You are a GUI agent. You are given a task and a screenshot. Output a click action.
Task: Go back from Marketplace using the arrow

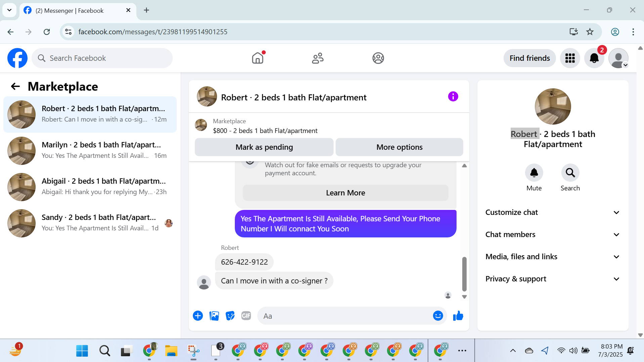pos(15,86)
